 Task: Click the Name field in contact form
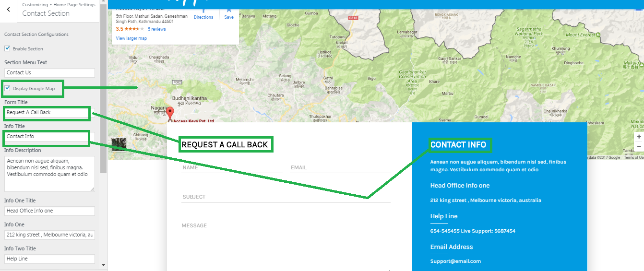click(232, 168)
